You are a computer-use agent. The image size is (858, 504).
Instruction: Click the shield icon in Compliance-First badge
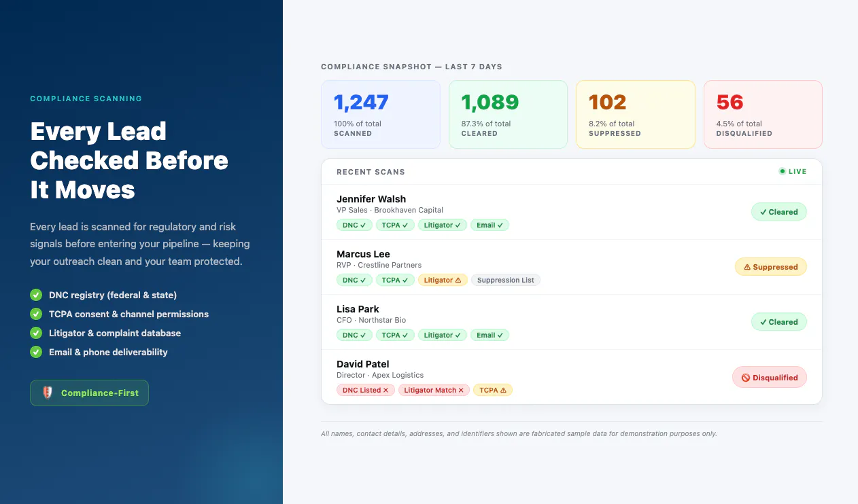point(47,393)
